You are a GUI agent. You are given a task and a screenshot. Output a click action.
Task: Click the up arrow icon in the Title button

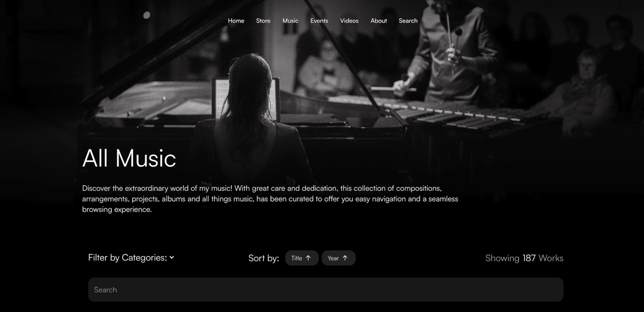pyautogui.click(x=308, y=258)
